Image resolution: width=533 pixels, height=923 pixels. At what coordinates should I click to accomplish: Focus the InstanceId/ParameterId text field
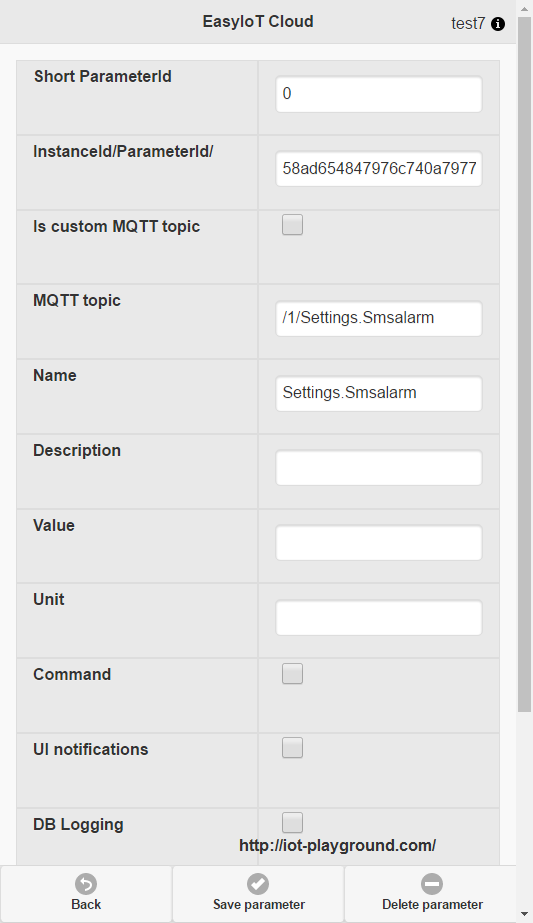click(x=379, y=169)
